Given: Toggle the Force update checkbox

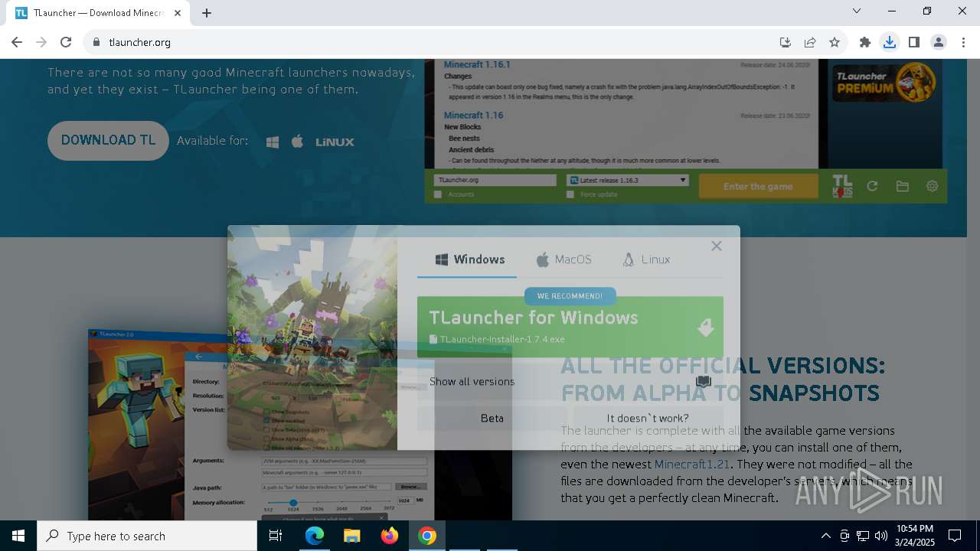Looking at the screenshot, I should pyautogui.click(x=570, y=194).
